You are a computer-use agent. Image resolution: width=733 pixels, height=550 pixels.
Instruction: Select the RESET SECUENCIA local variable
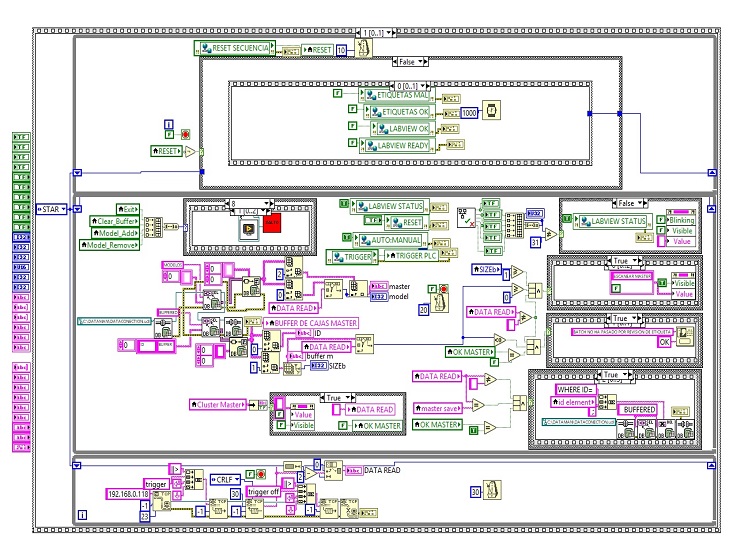click(242, 48)
